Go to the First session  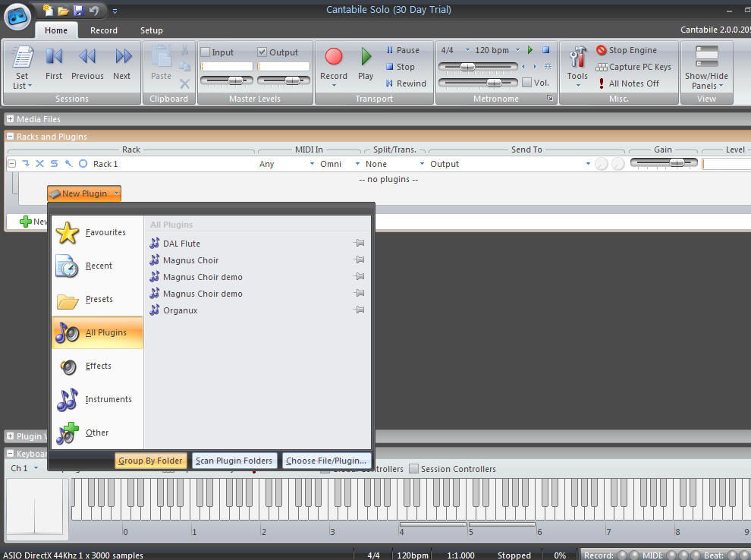54,64
